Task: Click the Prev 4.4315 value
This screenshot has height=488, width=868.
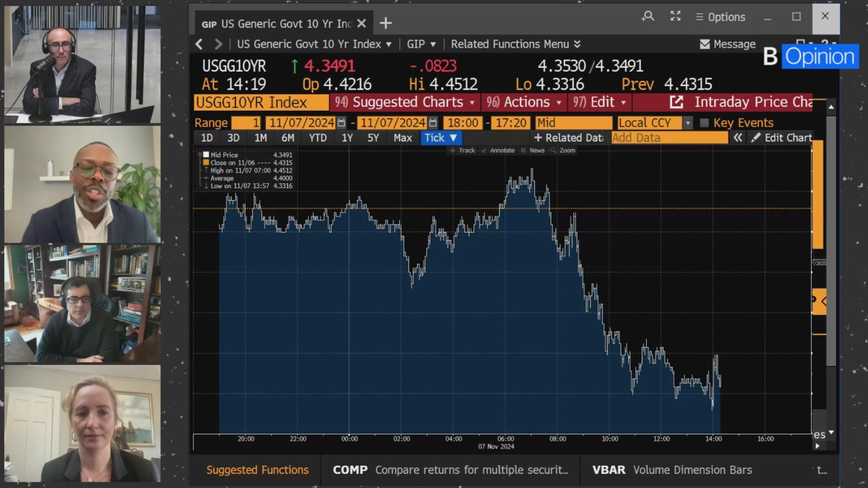Action: point(667,84)
